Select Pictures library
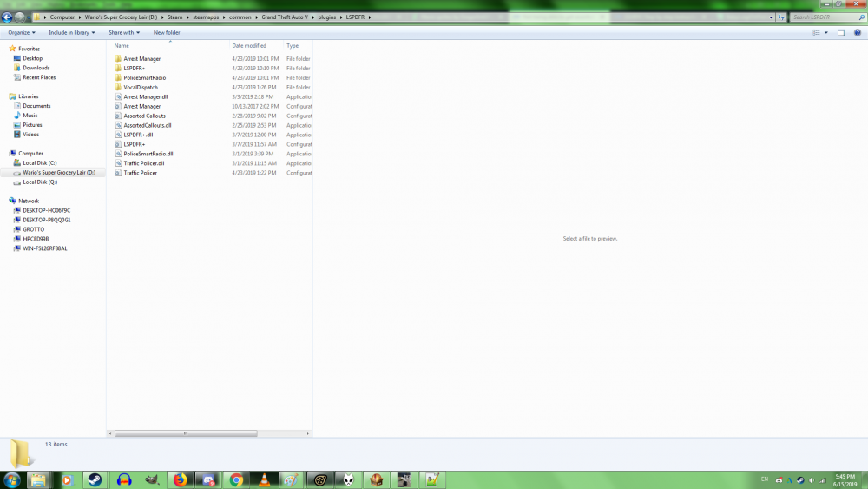 tap(32, 124)
